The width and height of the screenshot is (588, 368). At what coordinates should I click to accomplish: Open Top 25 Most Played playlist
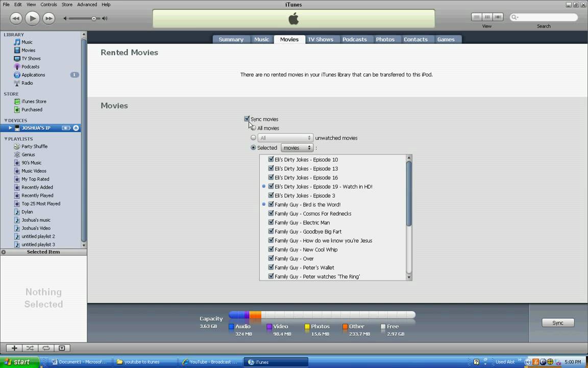point(41,204)
